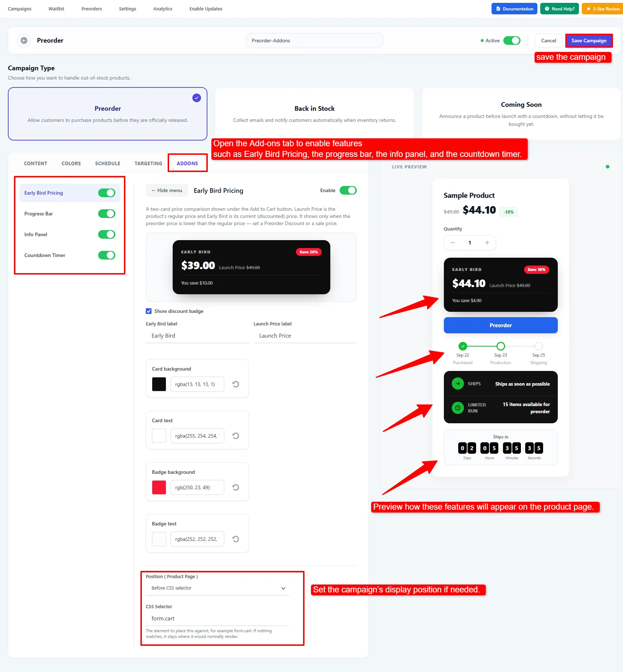
Task: Click the Badge text rgba value field
Action: 197,539
